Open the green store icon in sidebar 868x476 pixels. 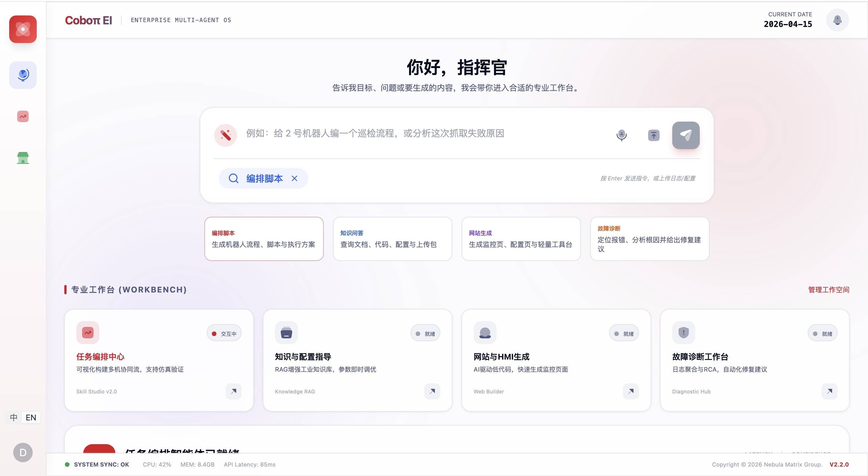tap(23, 157)
